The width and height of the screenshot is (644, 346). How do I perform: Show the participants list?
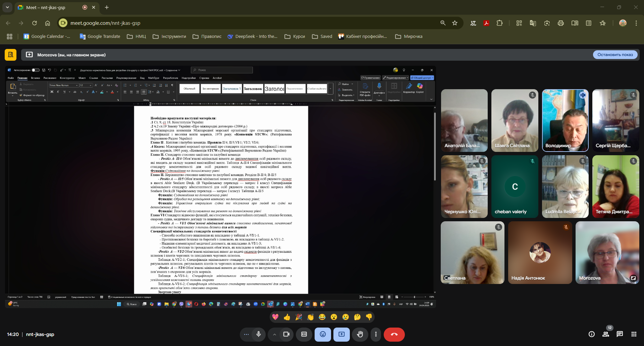pyautogui.click(x=605, y=334)
